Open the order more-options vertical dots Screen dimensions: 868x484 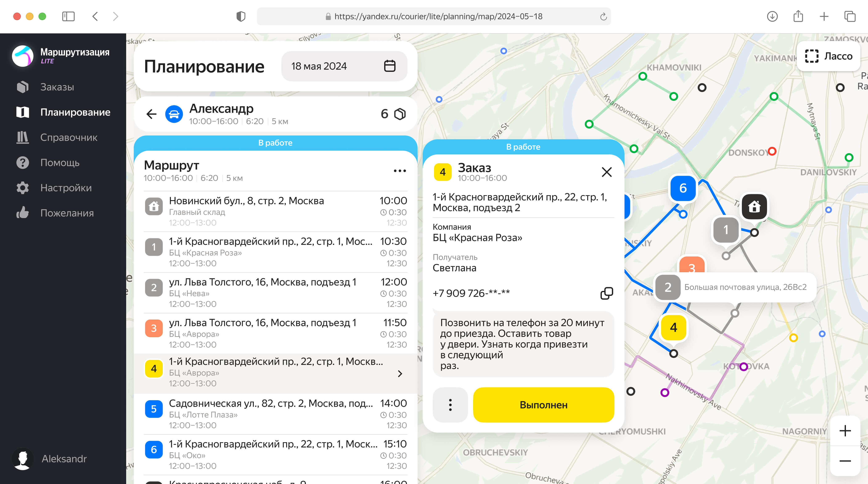coord(450,405)
